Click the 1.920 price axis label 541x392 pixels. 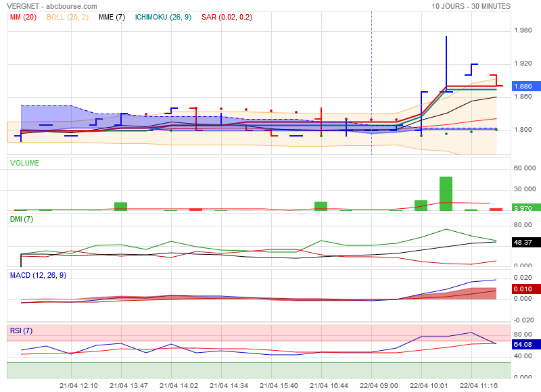(x=523, y=64)
